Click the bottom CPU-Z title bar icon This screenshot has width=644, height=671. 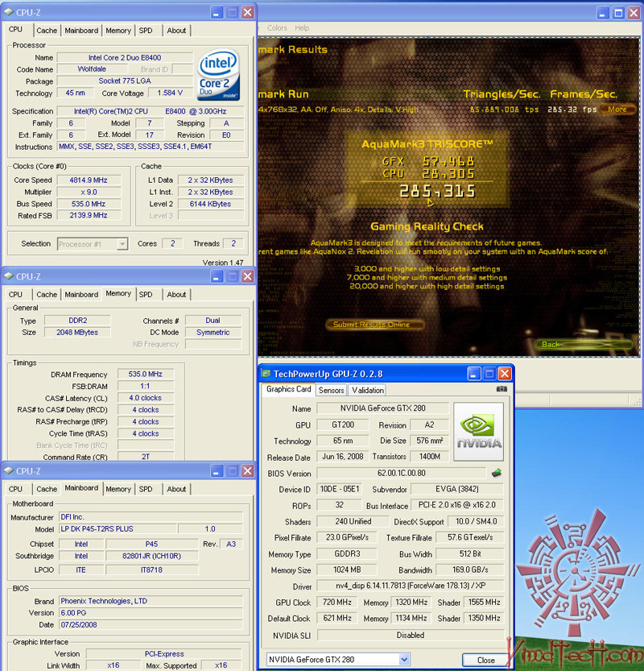point(9,470)
